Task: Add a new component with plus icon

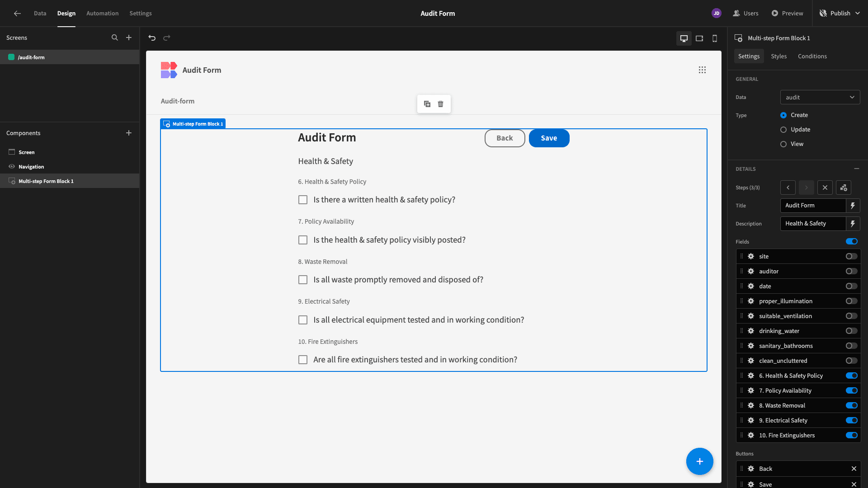Action: [129, 133]
